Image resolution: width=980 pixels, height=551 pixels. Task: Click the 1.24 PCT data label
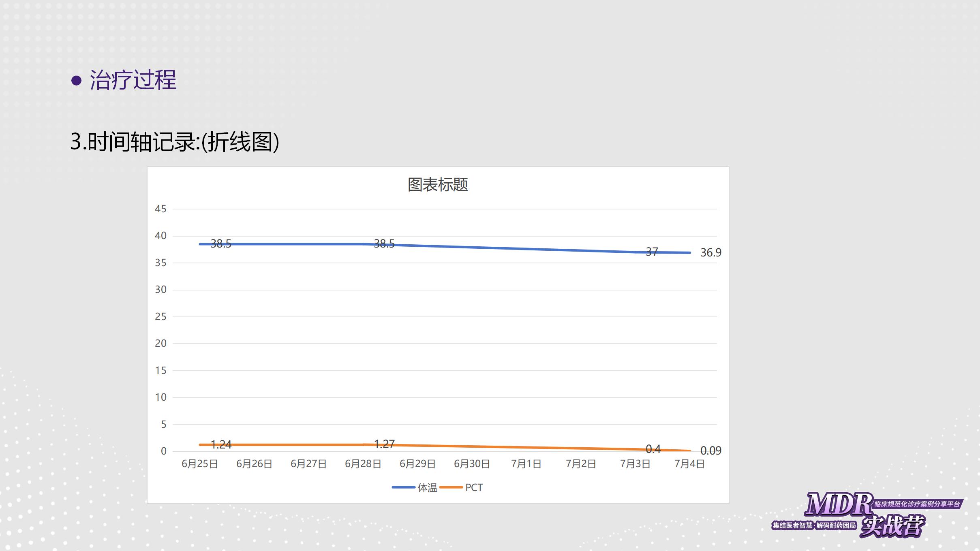[x=221, y=444]
